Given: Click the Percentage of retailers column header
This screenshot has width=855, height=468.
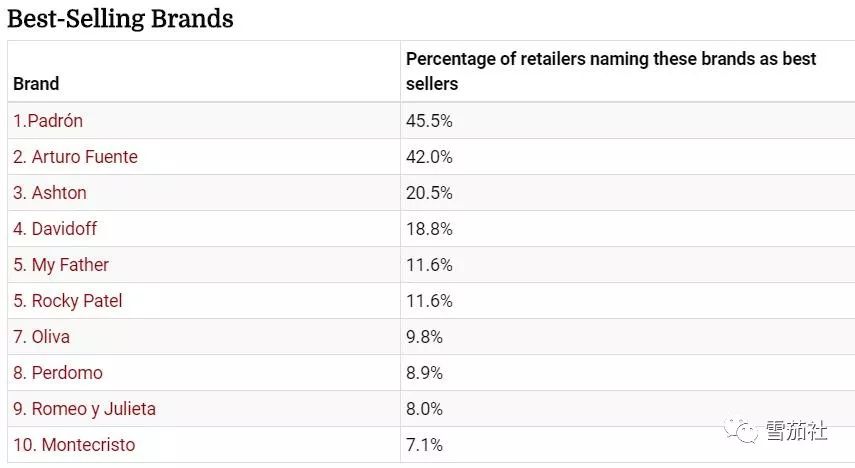Looking at the screenshot, I should [611, 72].
